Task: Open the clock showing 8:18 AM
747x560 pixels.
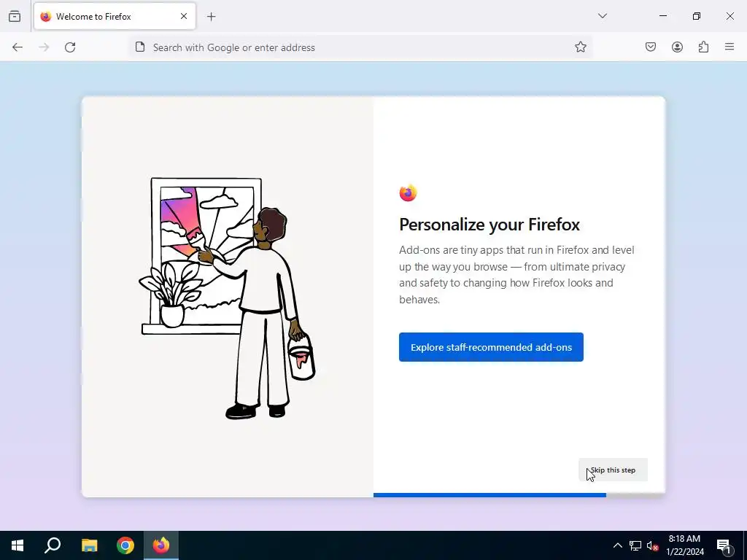Action: (x=685, y=545)
